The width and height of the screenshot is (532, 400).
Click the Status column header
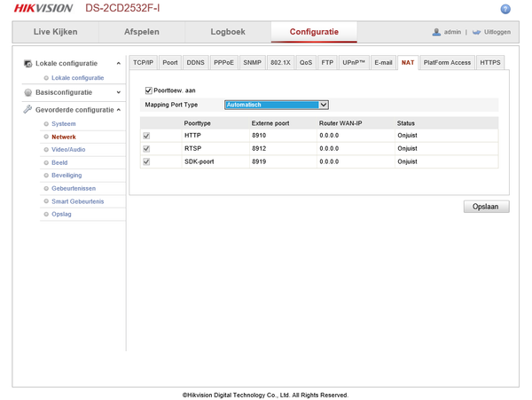pyautogui.click(x=406, y=123)
